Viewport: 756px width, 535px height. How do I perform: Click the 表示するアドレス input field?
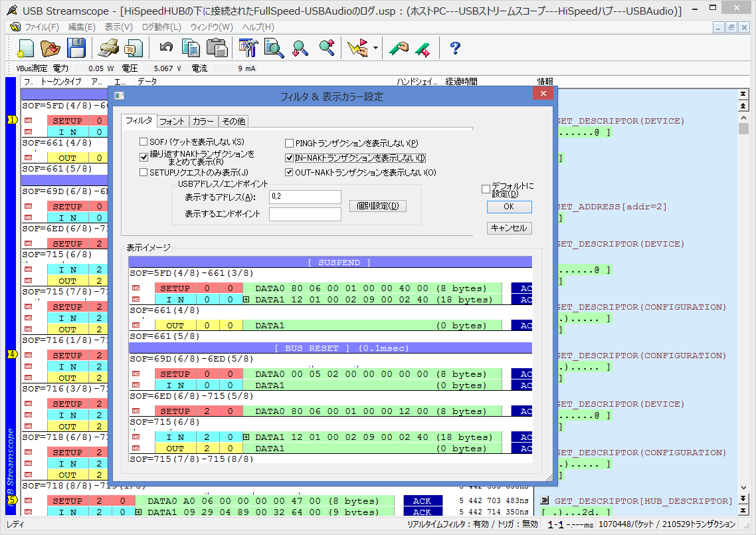(x=305, y=197)
